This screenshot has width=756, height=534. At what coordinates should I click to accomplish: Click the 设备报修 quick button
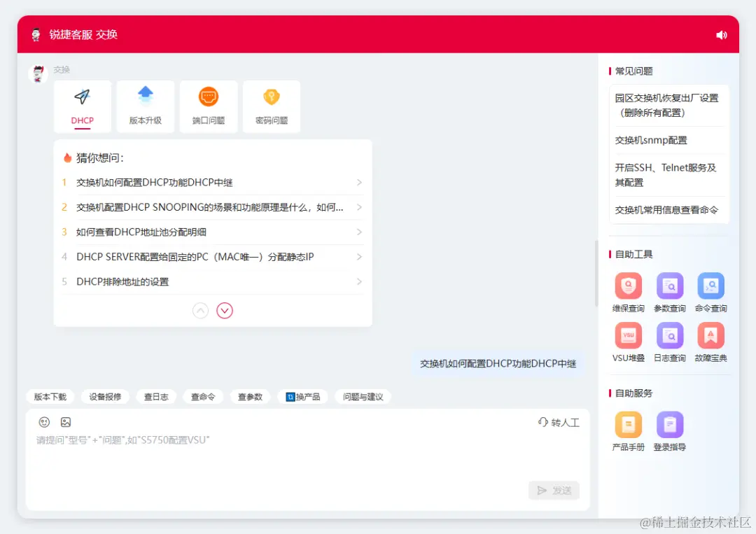105,397
